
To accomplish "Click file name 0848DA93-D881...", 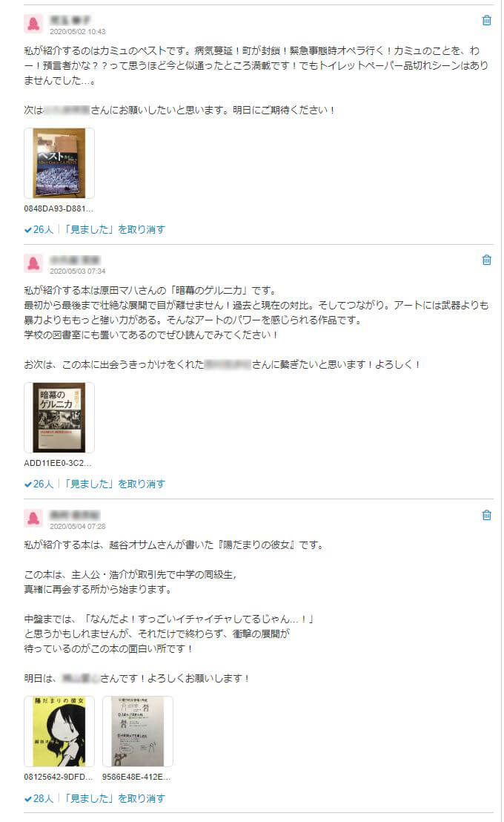I will pos(59,208).
